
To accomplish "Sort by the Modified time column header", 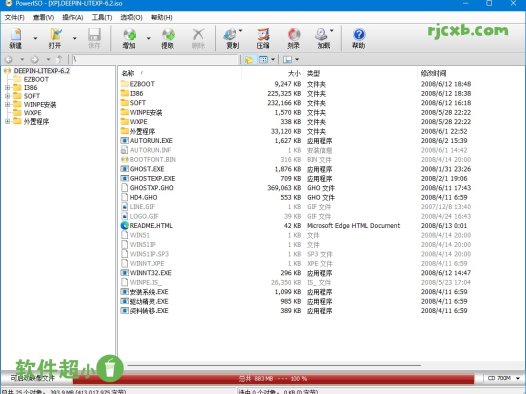I will (x=433, y=73).
